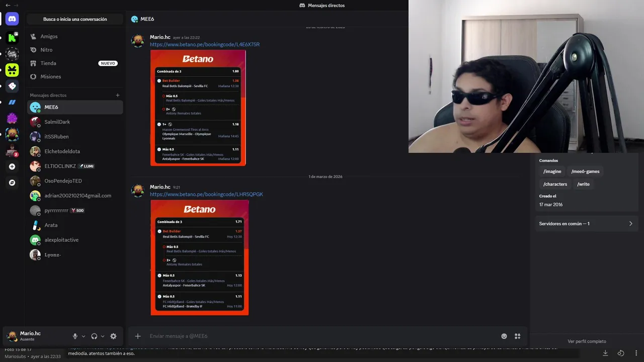The height and width of the screenshot is (362, 644).
Task: Click the Mario.hc avatar on the 9:21 message
Action: [x=138, y=191]
